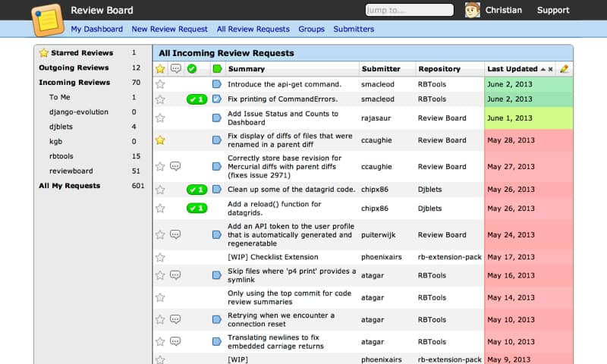The image size is (607, 364).
Task: Star 'Clean up some of the datagrid code' review
Action: click(160, 190)
